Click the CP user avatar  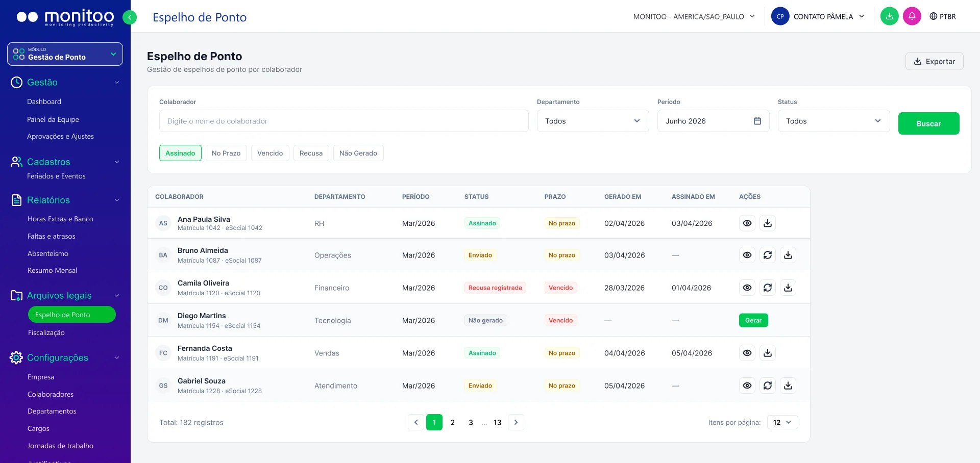(x=780, y=16)
